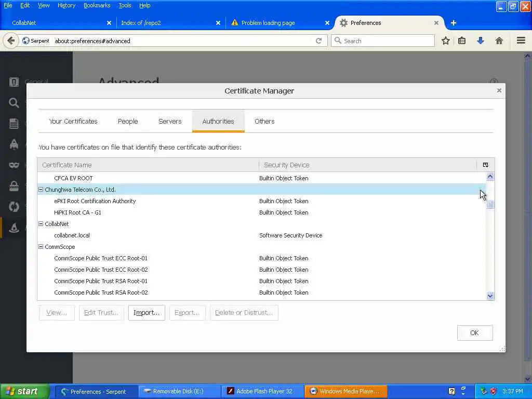The height and width of the screenshot is (399, 532).
Task: Collapse the Chunghwa Telecom Co., Ltd. group
Action: click(41, 189)
